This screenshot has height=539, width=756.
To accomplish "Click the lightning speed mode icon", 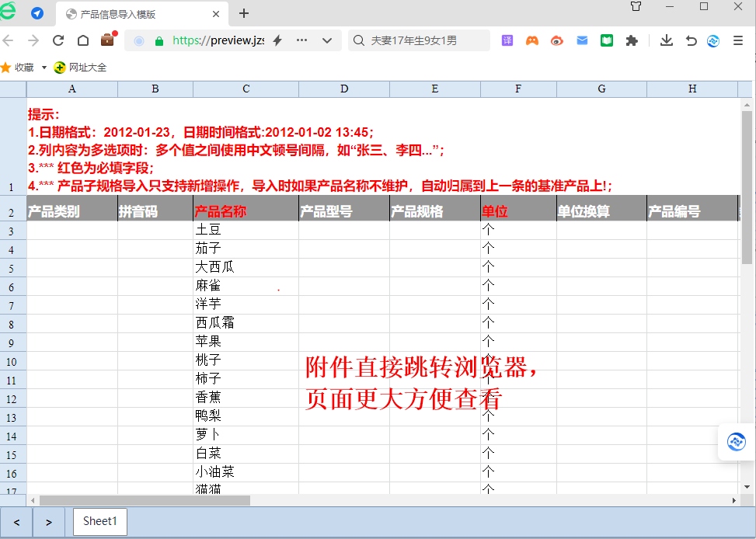I will [277, 40].
